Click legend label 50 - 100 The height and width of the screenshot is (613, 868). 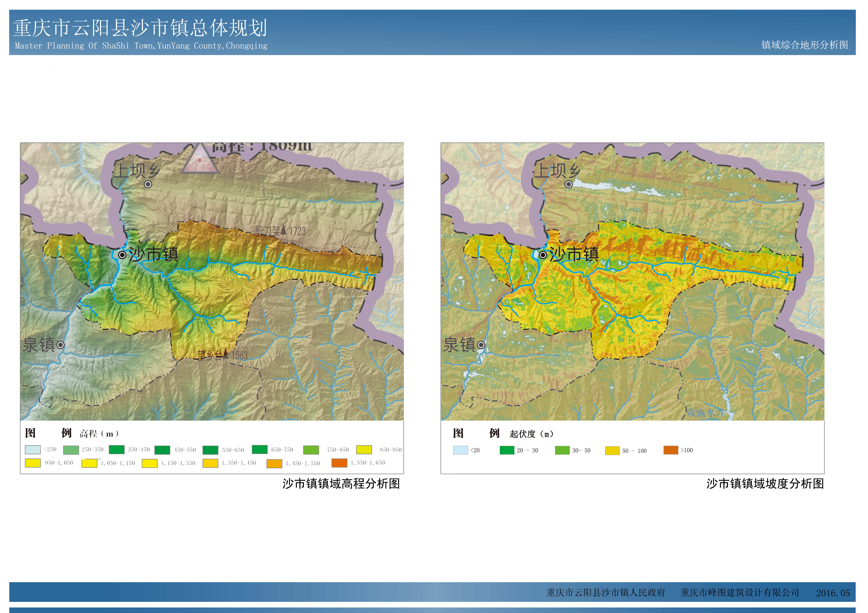pos(635,451)
